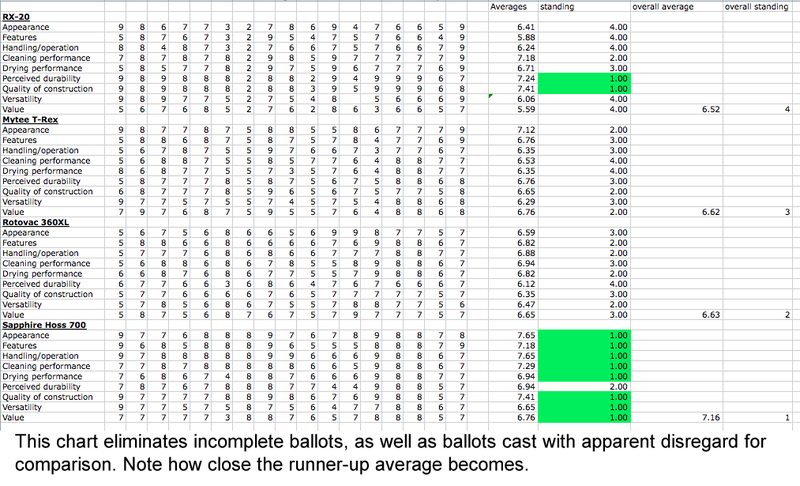Select green standing cell for RX-20 Perceived durability
The width and height of the screenshot is (800, 486).
coord(584,79)
